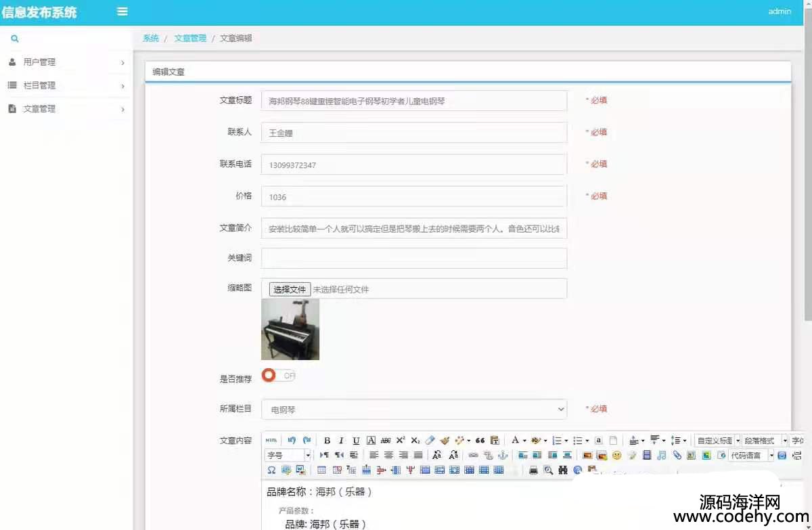Image resolution: width=812 pixels, height=530 pixels.
Task: Expand the 用户管理 sidebar menu
Action: tap(66, 62)
